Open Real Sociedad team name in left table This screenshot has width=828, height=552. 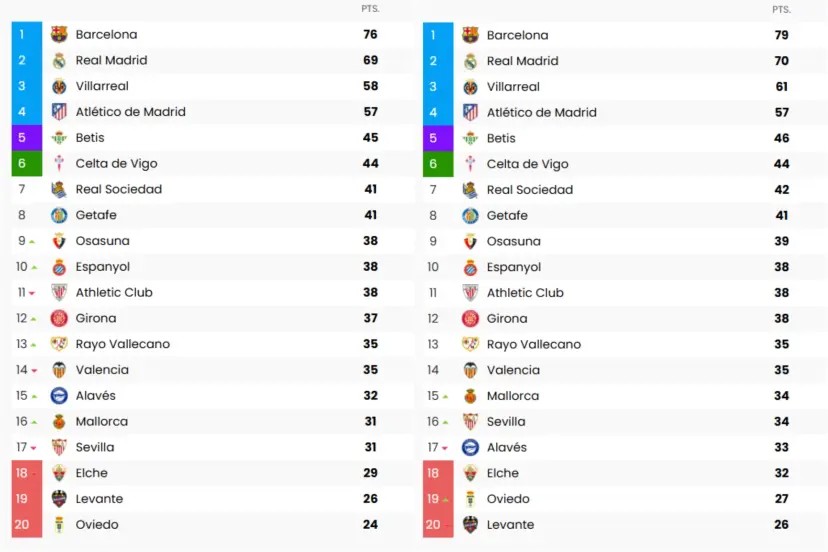click(118, 189)
